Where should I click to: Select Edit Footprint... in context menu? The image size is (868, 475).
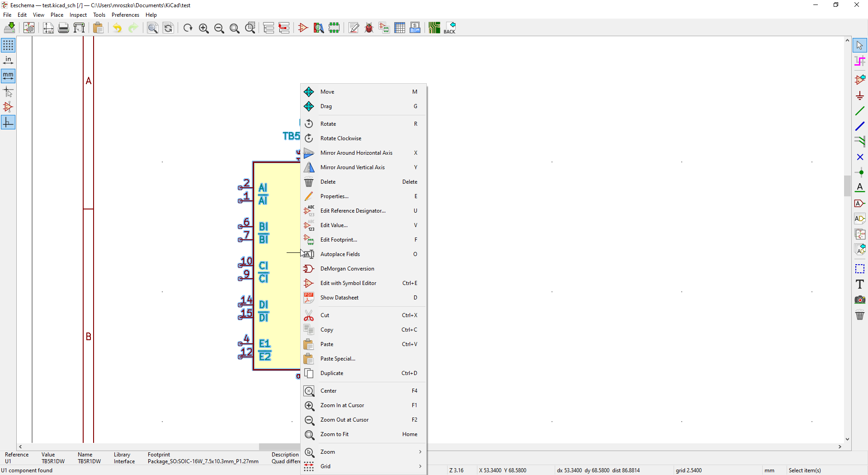(339, 240)
